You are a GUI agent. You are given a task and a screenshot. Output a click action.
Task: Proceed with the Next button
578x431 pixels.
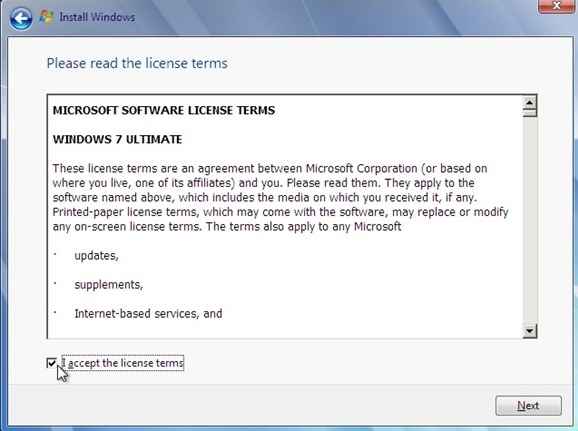click(528, 406)
